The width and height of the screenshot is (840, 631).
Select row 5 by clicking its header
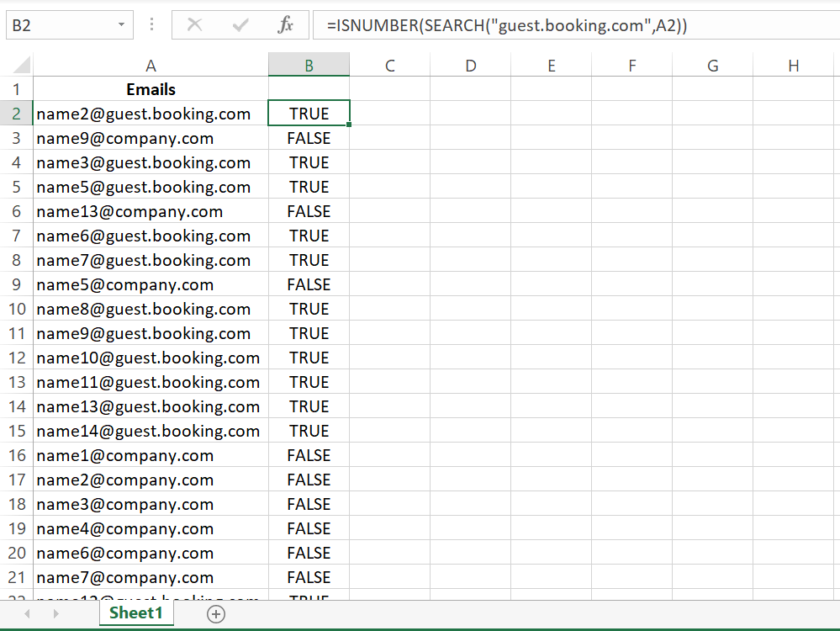point(16,187)
